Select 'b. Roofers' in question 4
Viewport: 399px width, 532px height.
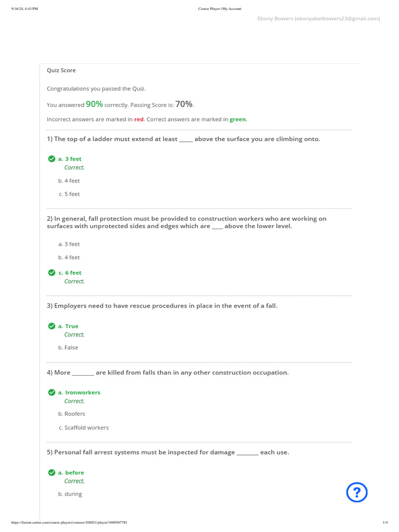(x=72, y=414)
